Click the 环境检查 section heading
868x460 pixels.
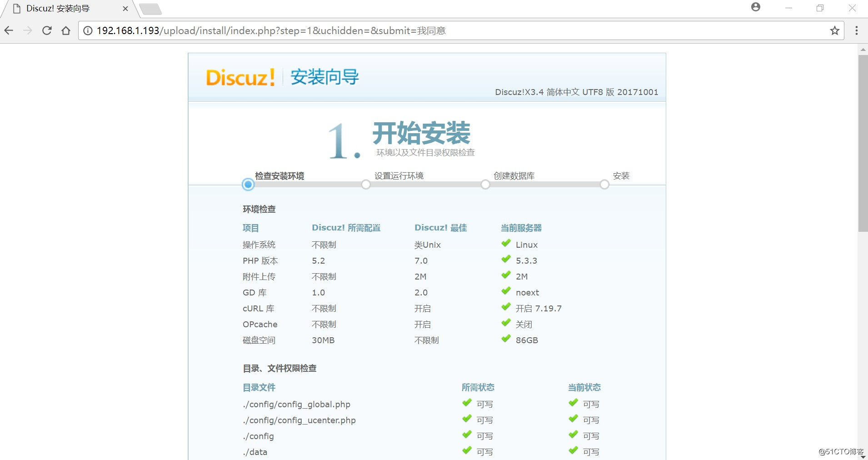point(259,209)
